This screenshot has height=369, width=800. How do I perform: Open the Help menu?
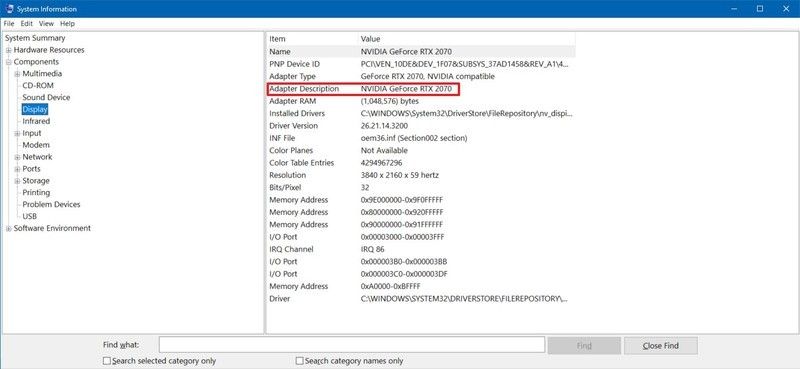click(x=67, y=23)
